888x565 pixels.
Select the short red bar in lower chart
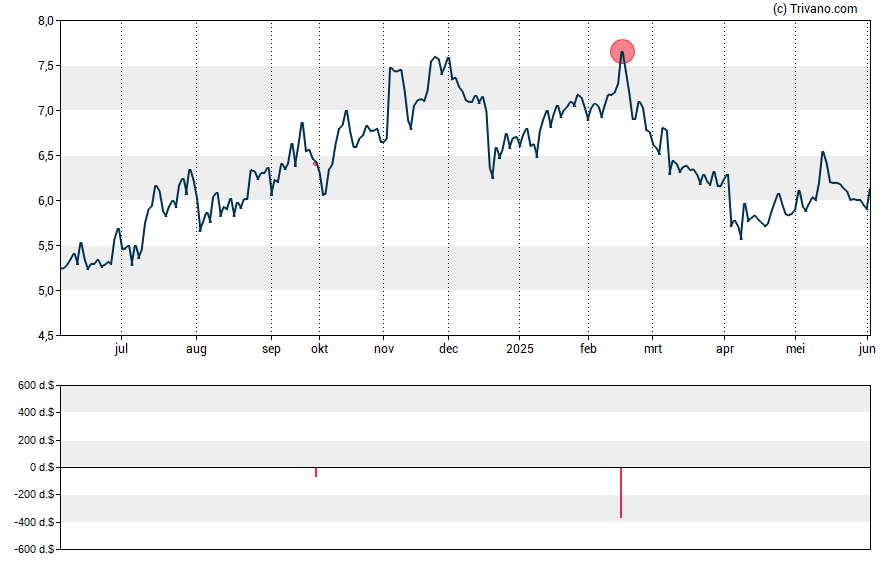coord(315,472)
